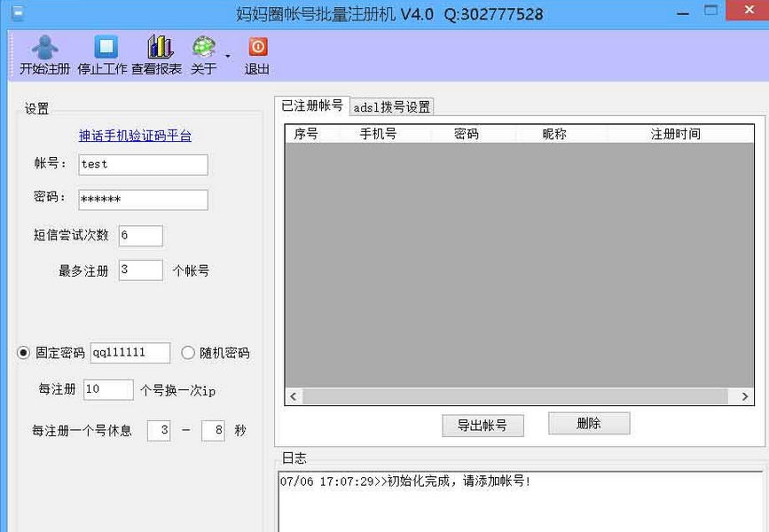The image size is (769, 532).
Task: Open the dropdown arrow beside 关于
Action: click(228, 58)
